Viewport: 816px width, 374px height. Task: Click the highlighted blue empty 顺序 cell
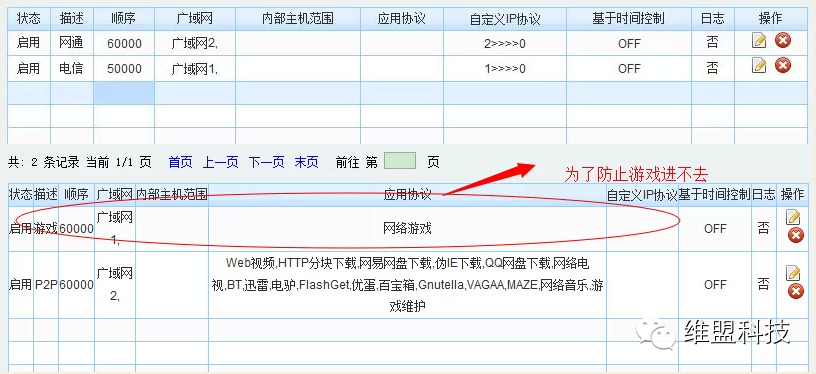pyautogui.click(x=124, y=93)
